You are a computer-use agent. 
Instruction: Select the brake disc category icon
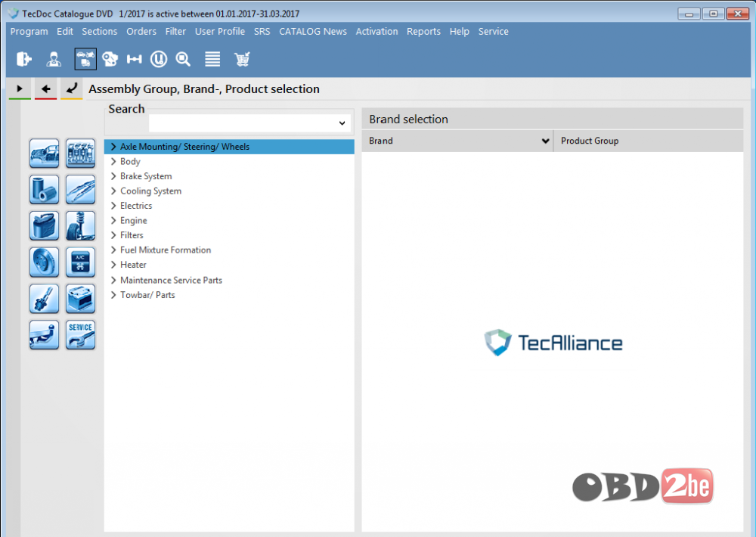point(45,262)
